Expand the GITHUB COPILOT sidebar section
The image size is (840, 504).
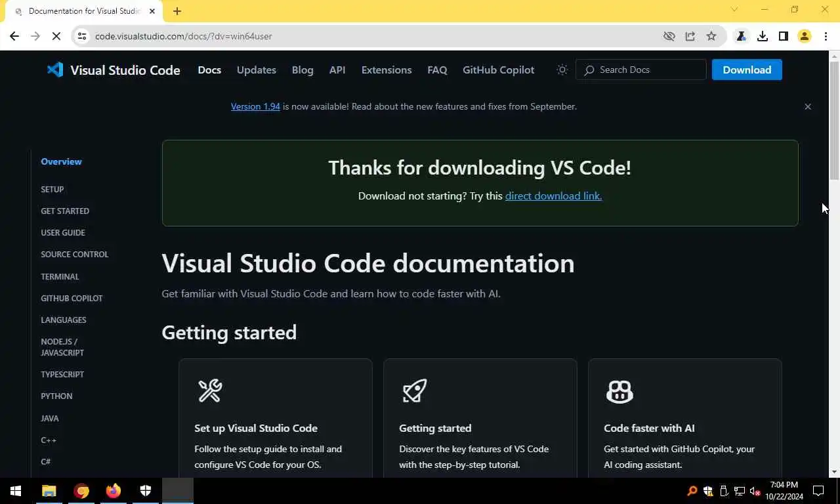coord(72,298)
